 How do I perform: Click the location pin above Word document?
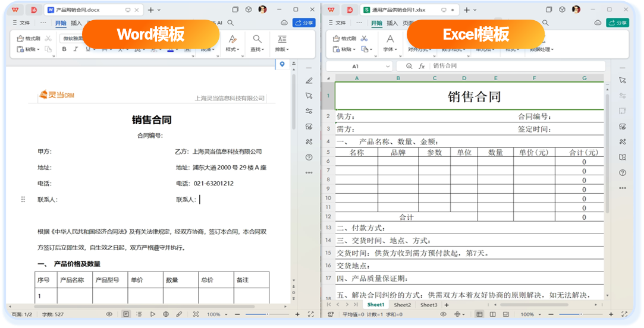[282, 64]
